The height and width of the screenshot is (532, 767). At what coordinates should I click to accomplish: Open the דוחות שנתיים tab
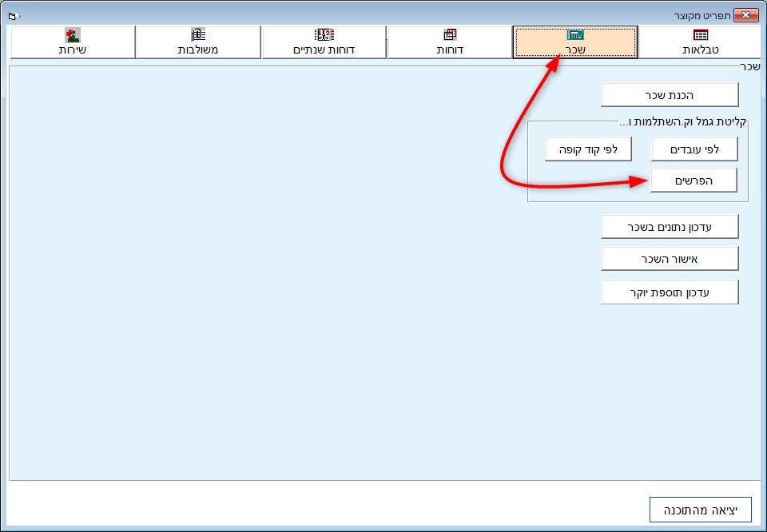[x=324, y=42]
